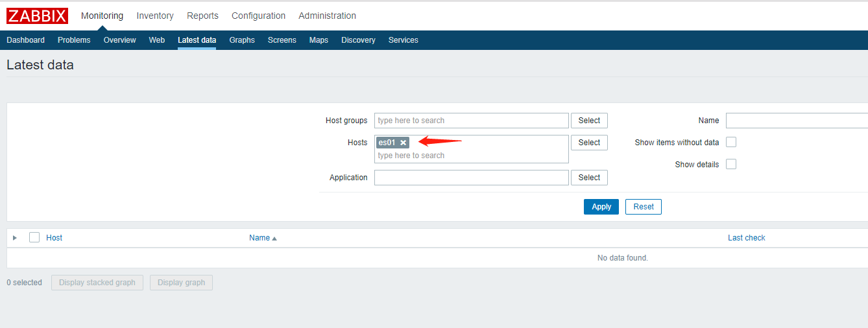Image resolution: width=868 pixels, height=328 pixels.
Task: Open the Configuration menu
Action: [x=258, y=16]
